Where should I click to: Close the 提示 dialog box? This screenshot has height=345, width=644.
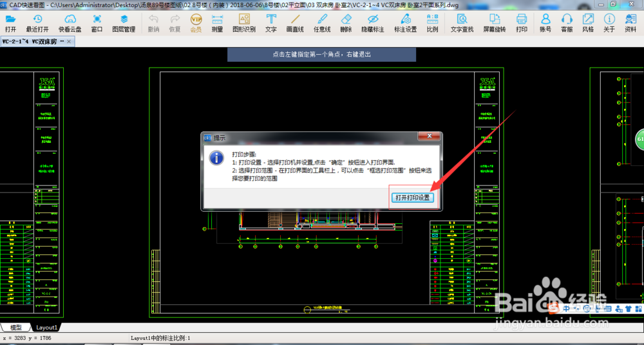click(x=429, y=137)
